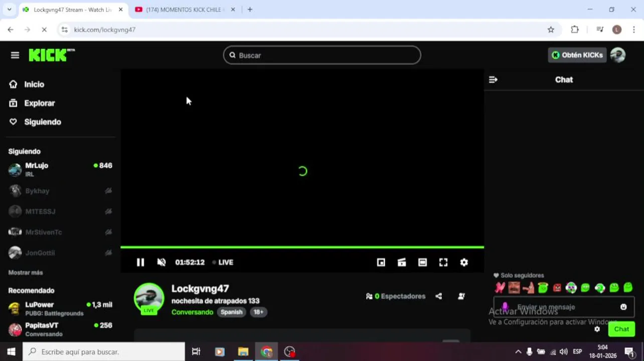Click Lockgvng47 streamer avatar

[x=149, y=298]
